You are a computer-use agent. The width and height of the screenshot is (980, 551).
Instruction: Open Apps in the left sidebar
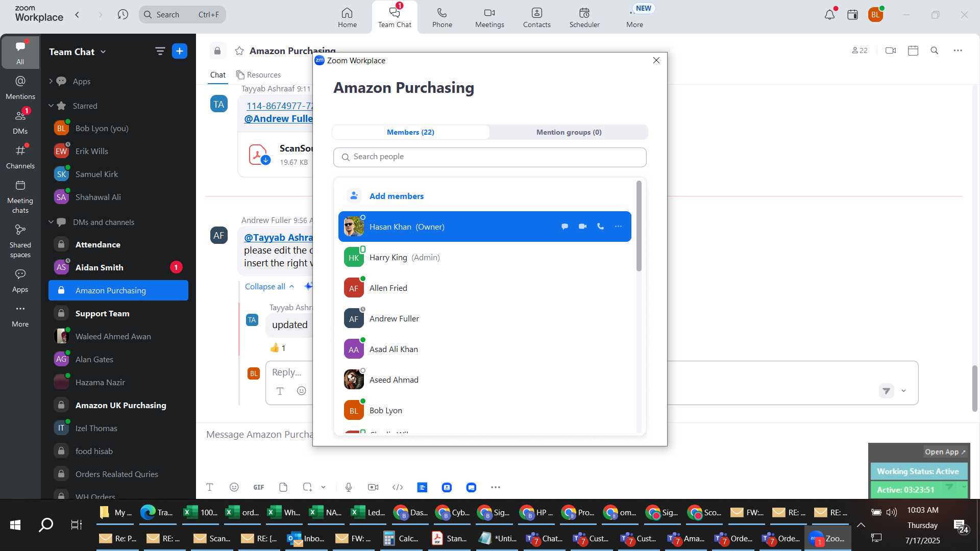coord(20,280)
